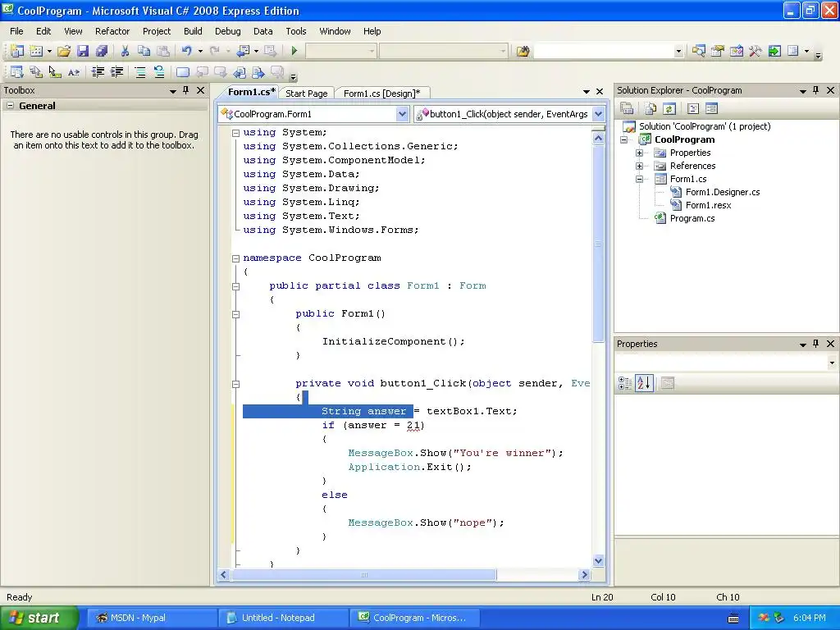Open the Tools menu
Viewport: 840px width, 630px height.
295,31
